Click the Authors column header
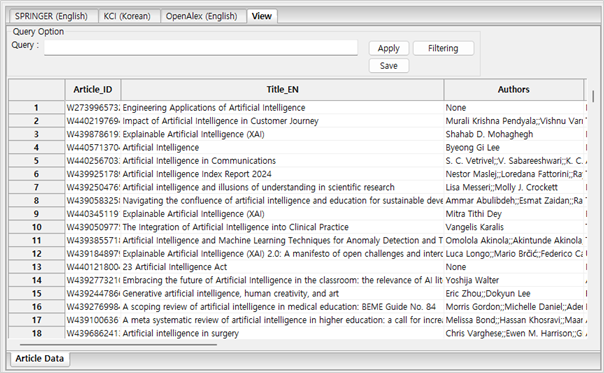604x373 pixels. pyautogui.click(x=513, y=90)
